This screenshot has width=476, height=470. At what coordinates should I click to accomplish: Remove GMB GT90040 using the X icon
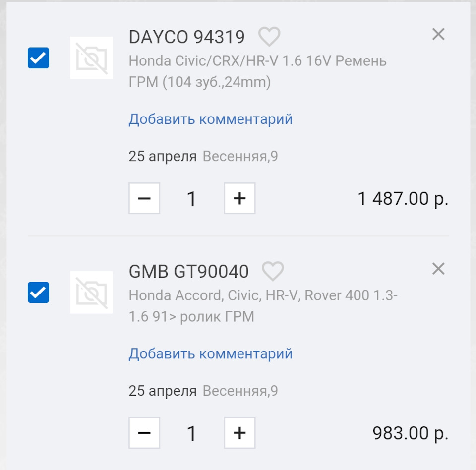coord(438,269)
